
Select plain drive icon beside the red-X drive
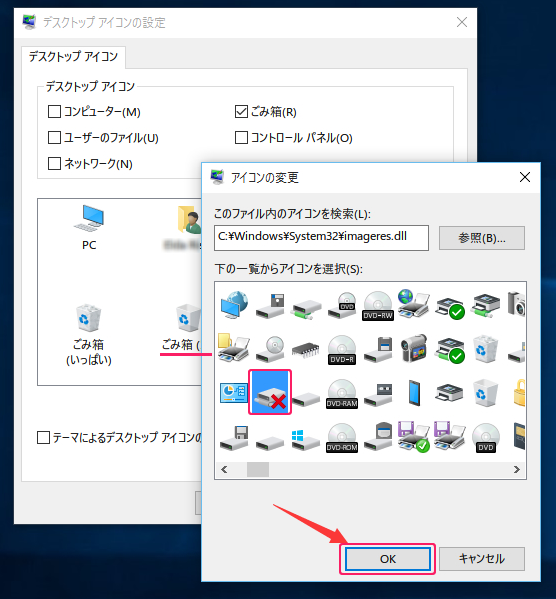tap(306, 399)
